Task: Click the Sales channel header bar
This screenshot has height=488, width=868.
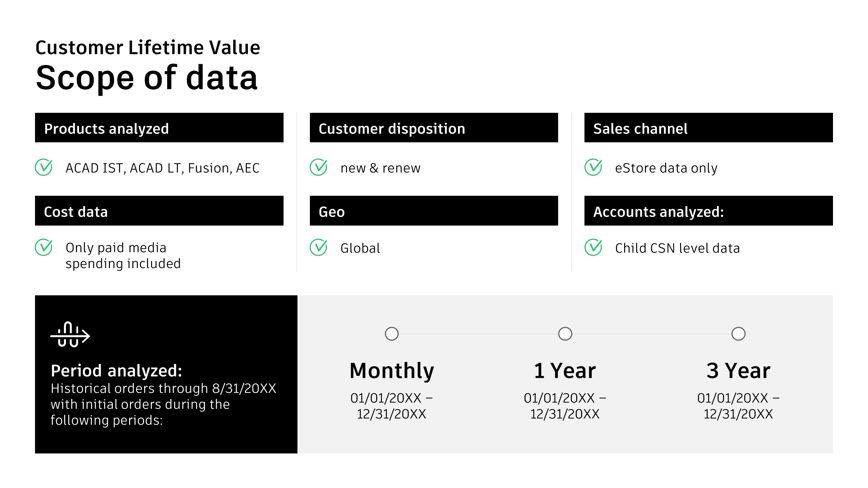Action: pyautogui.click(x=708, y=128)
